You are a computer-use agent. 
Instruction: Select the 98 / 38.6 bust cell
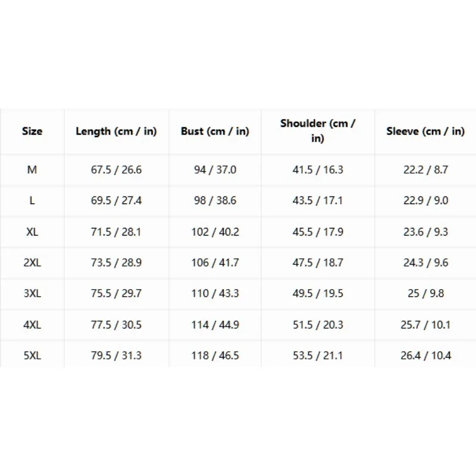coord(215,201)
